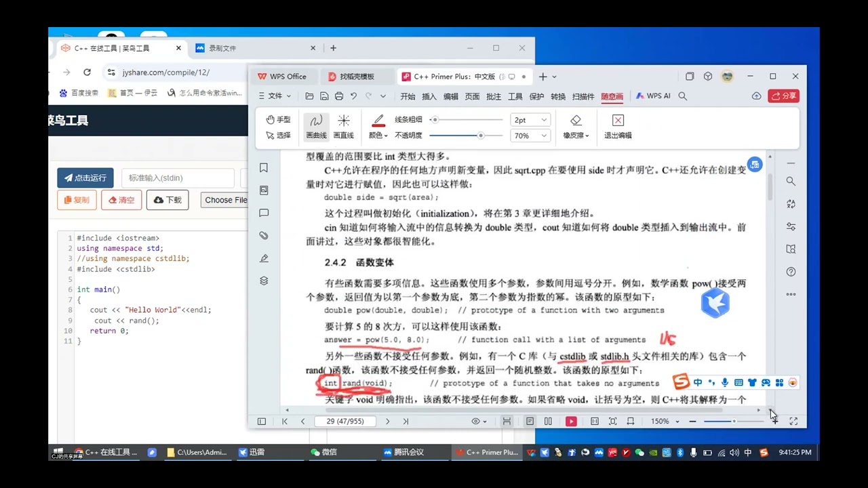Click the 复制 copy button in browser

tap(77, 200)
